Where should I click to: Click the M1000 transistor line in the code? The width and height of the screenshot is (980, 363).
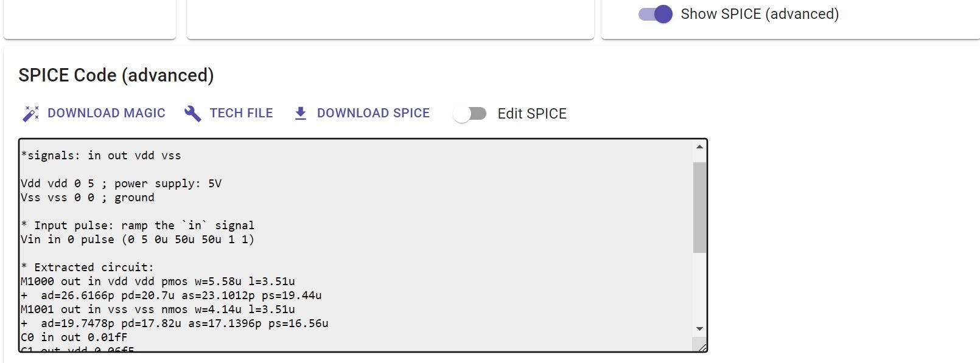157,281
